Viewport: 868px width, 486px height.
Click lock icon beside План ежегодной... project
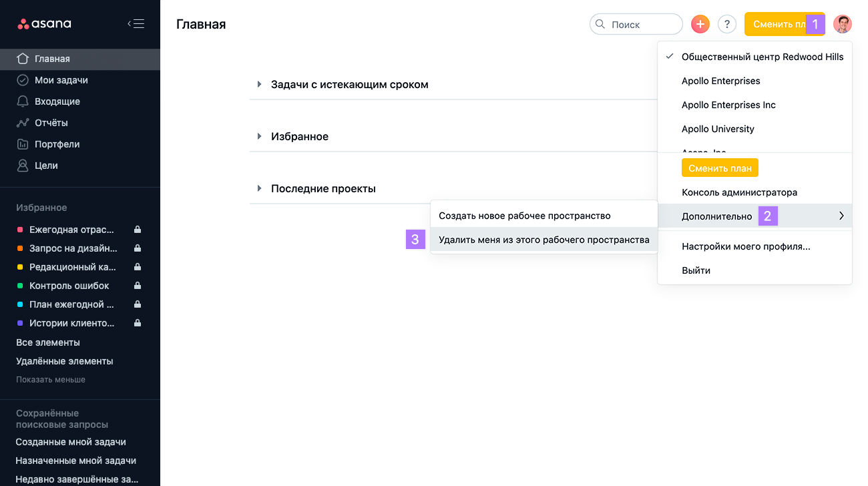point(138,304)
